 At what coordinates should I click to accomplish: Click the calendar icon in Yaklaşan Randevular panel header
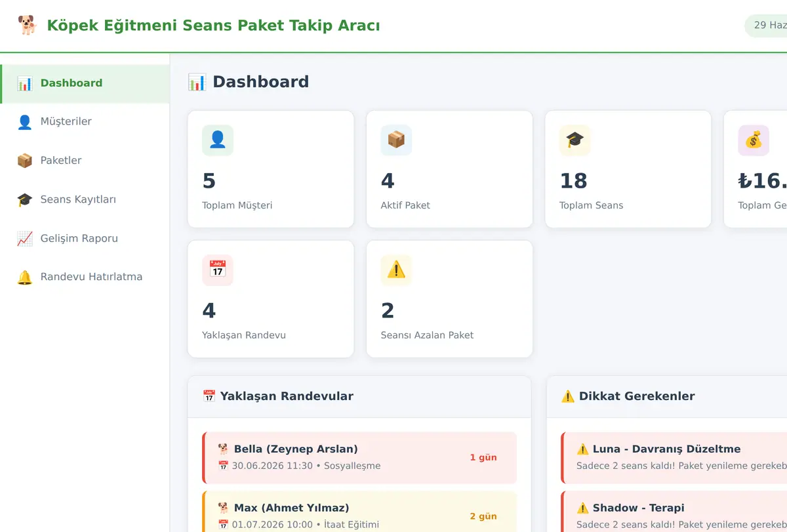coord(209,396)
